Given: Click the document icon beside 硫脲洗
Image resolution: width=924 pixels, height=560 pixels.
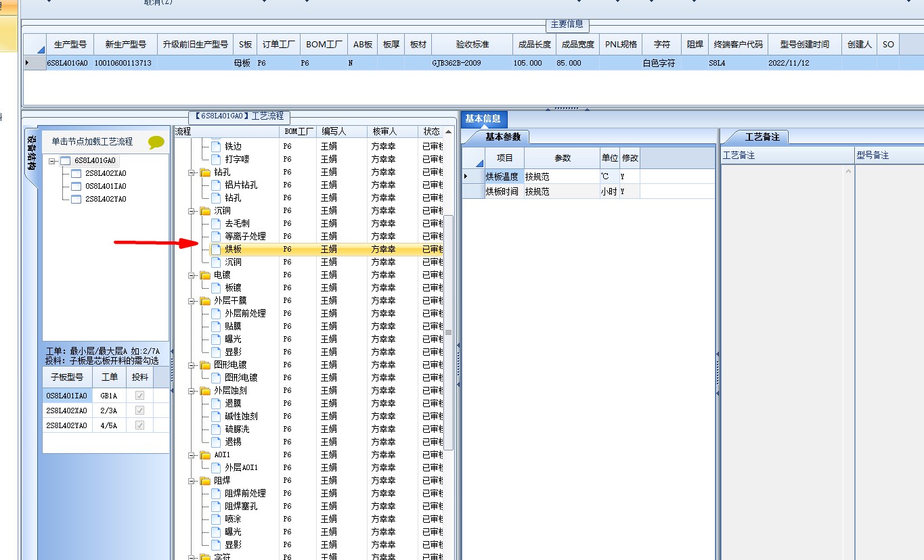Looking at the screenshot, I should point(216,429).
